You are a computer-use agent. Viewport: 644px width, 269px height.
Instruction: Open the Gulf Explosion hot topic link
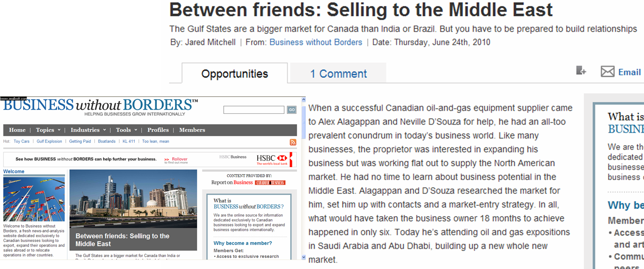tap(49, 141)
